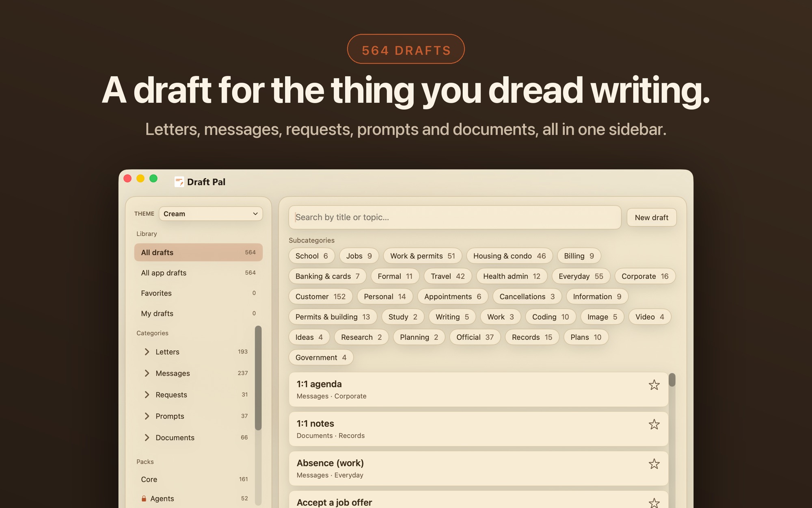
Task: Open the Favorites library section
Action: click(198, 293)
